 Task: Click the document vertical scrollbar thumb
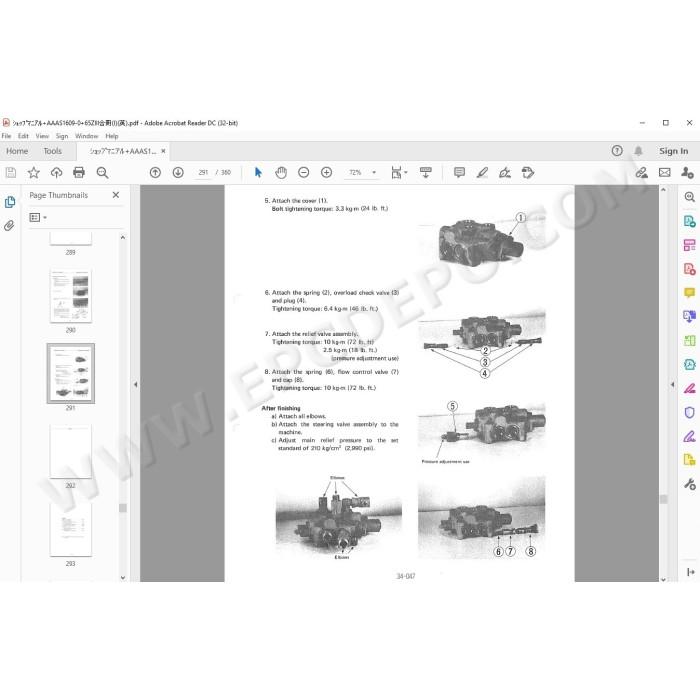pyautogui.click(x=663, y=499)
